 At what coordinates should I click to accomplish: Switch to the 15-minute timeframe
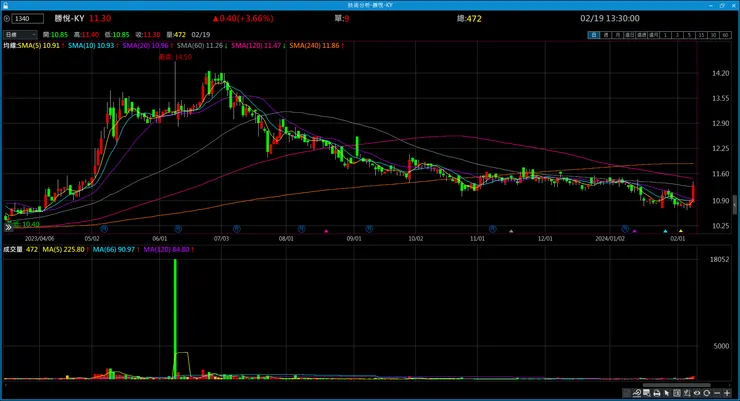click(x=702, y=35)
